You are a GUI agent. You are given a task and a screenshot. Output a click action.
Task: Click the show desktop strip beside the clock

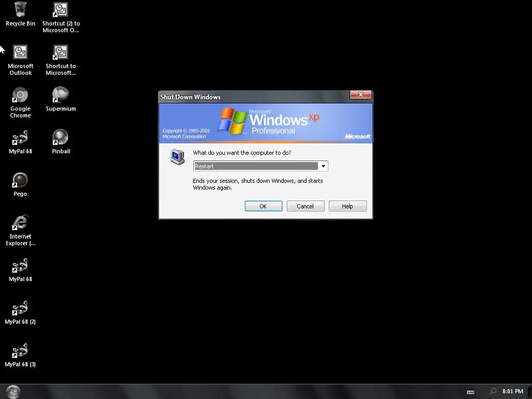pos(529,392)
